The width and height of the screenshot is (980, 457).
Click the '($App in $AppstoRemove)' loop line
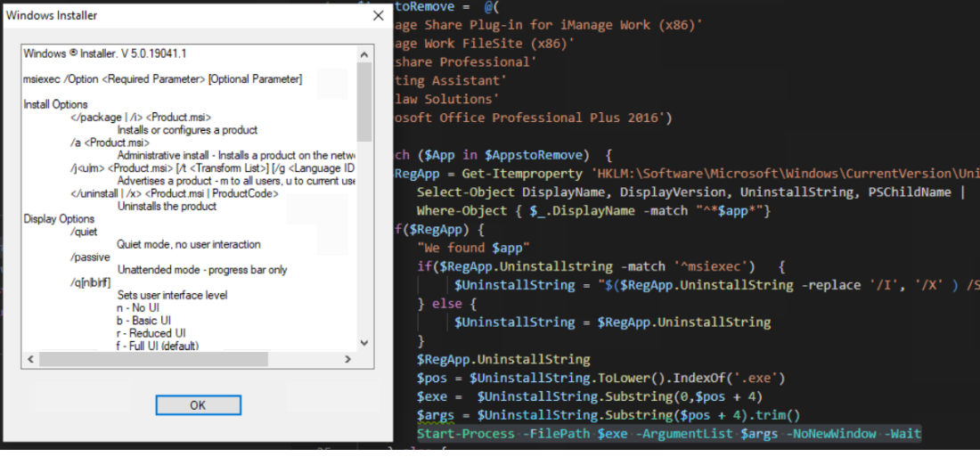tap(503, 155)
